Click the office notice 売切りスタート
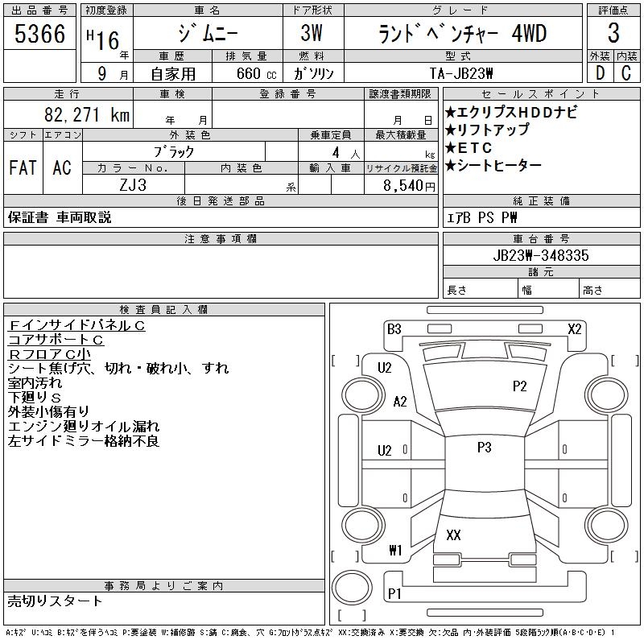Image resolution: width=644 pixels, height=644 pixels. 55,601
